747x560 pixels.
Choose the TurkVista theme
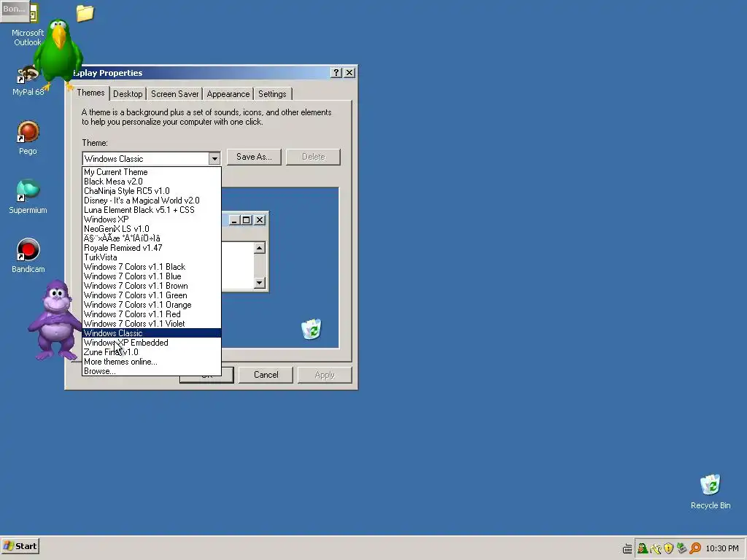click(x=152, y=257)
